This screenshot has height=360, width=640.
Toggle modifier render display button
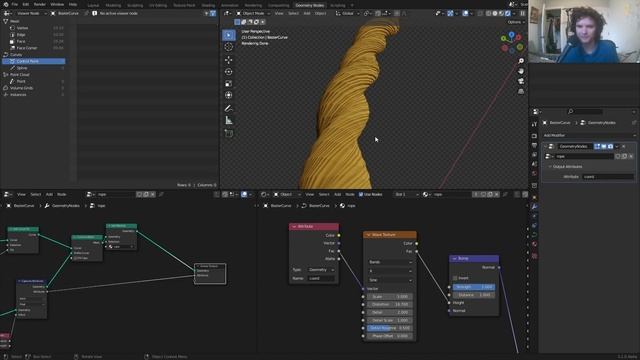(x=610, y=146)
